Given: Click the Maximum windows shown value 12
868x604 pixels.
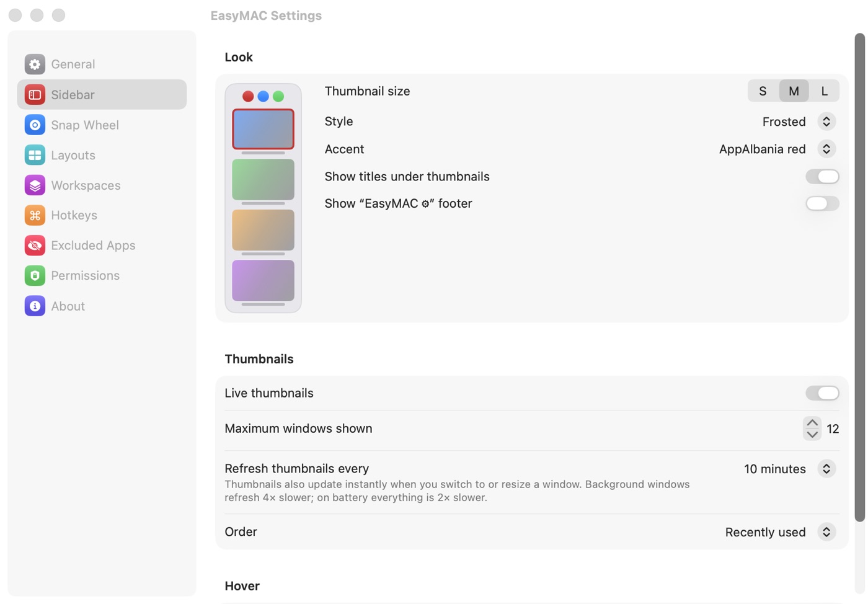Looking at the screenshot, I should click(x=833, y=429).
